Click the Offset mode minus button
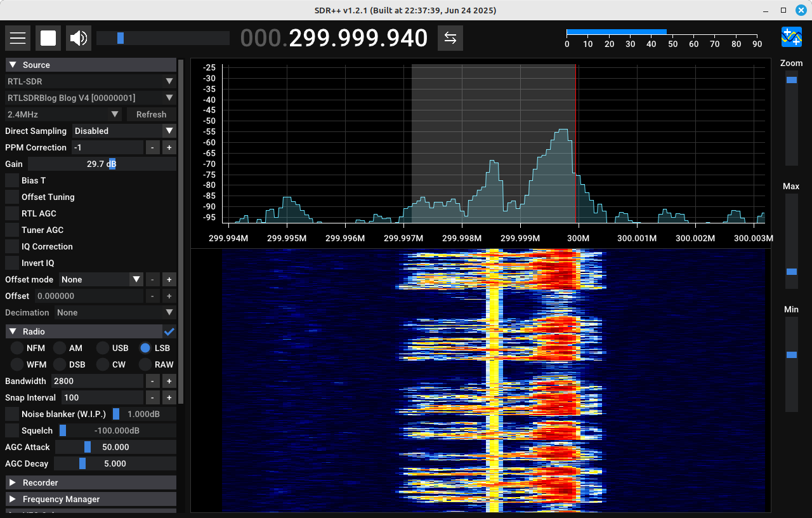 pyautogui.click(x=153, y=279)
